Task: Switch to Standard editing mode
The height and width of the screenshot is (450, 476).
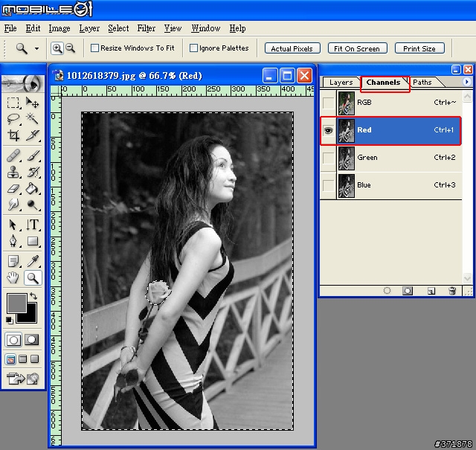Action: pyautogui.click(x=13, y=340)
